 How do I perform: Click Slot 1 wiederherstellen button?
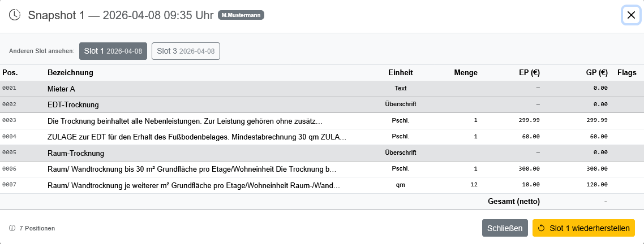coord(583,228)
